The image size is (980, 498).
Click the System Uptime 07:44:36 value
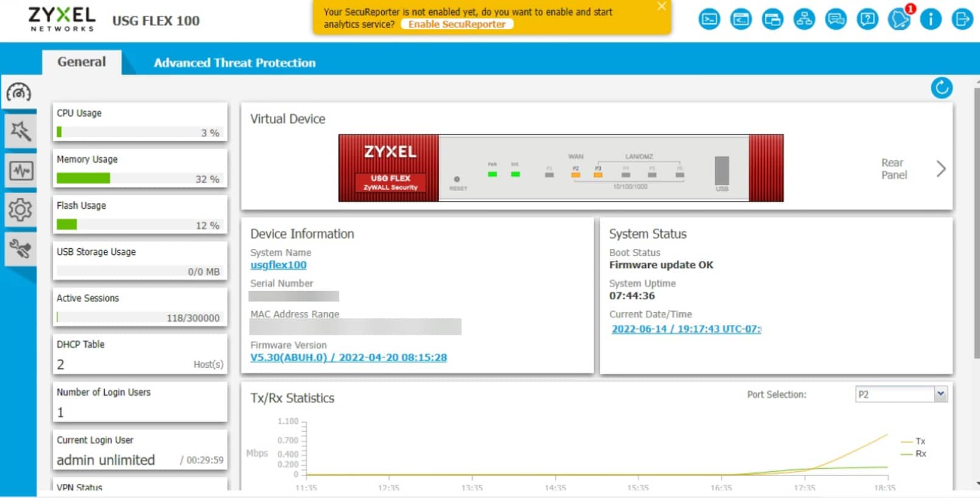pyautogui.click(x=632, y=296)
